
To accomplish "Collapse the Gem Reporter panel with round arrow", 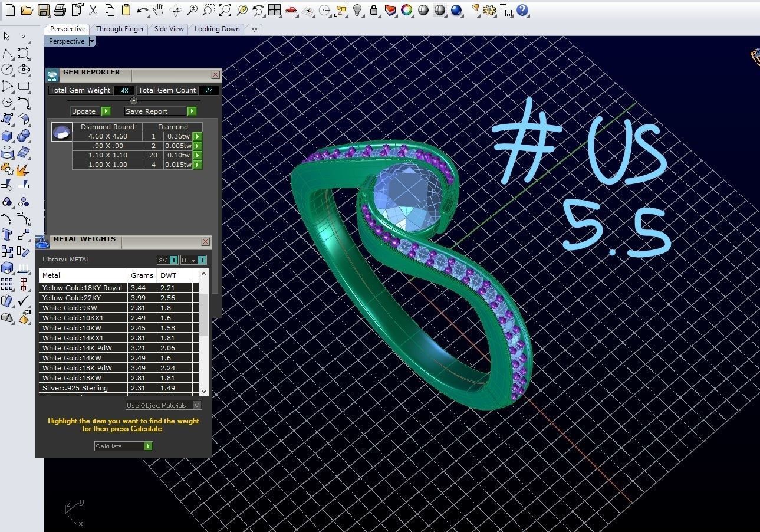I will click(133, 101).
